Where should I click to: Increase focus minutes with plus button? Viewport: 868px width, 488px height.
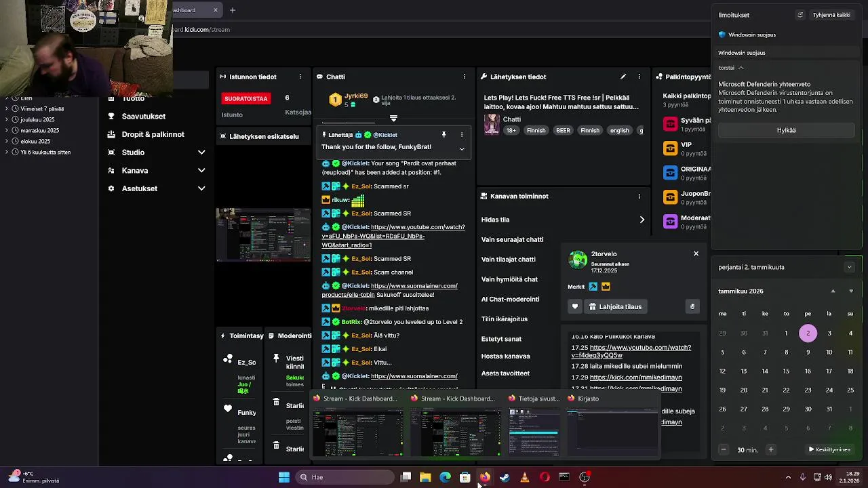(770, 449)
